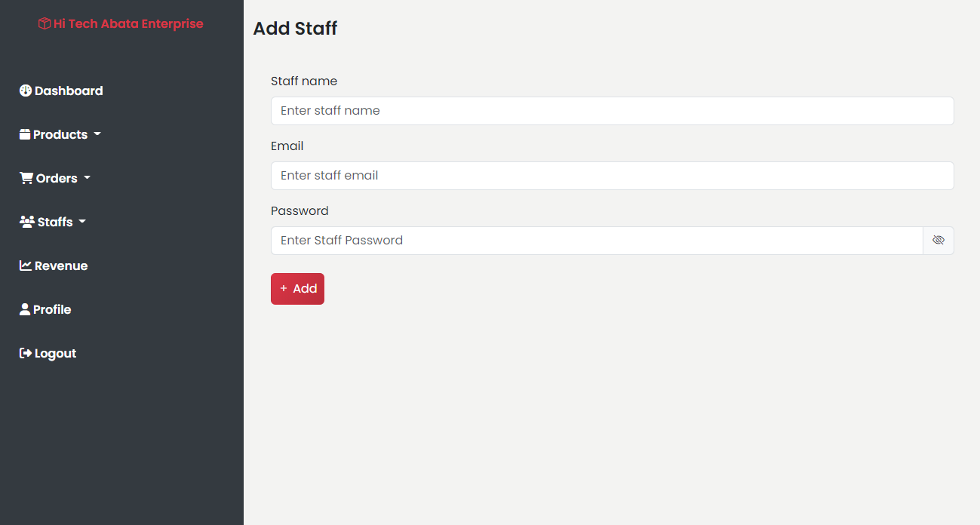Click the Profile user icon

click(x=25, y=309)
